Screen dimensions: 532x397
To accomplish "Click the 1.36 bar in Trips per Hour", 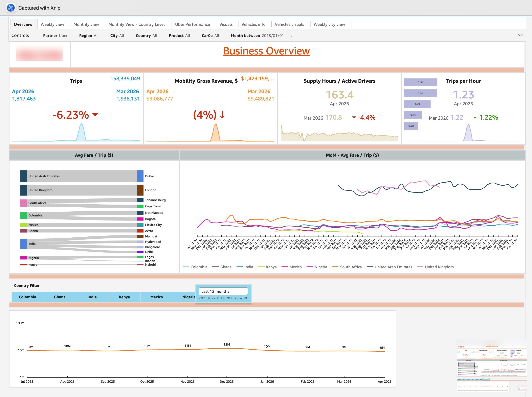I will click(420, 82).
